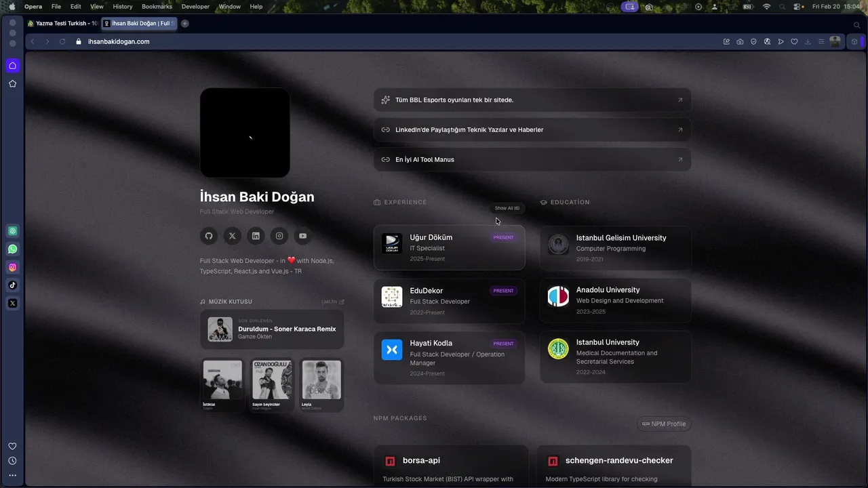Select the İhsan Baki Doğan tab
The image size is (868, 488).
[140, 23]
